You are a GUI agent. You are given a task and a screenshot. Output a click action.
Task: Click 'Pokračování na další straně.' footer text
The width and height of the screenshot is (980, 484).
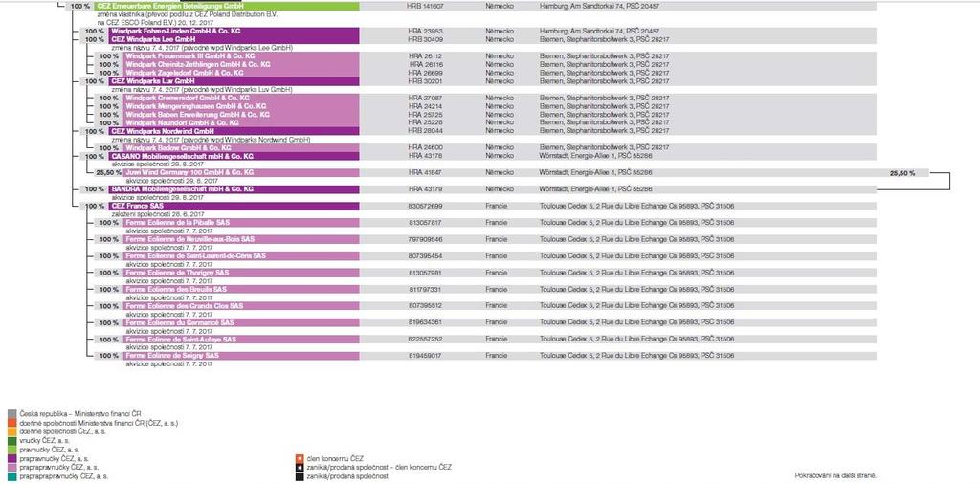[x=835, y=475]
